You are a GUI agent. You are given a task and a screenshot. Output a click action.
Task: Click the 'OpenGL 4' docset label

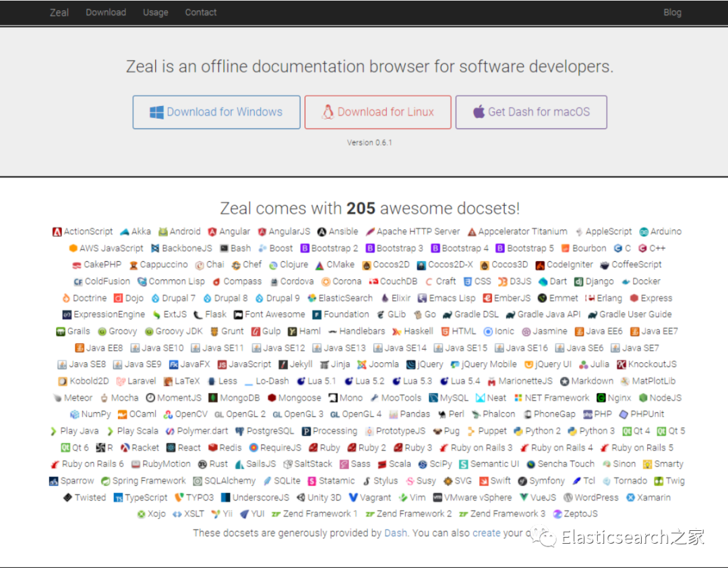click(362, 415)
